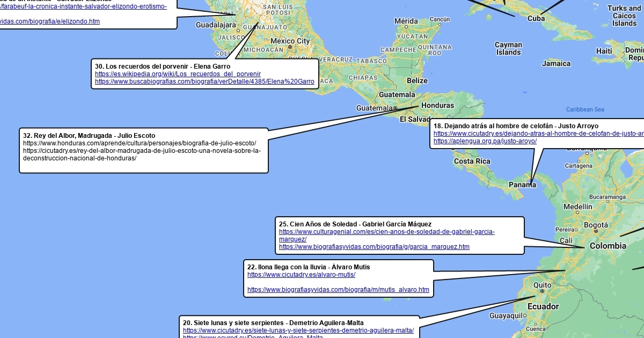Click the Mérida city label
This screenshot has height=338, width=644.
coord(406,21)
